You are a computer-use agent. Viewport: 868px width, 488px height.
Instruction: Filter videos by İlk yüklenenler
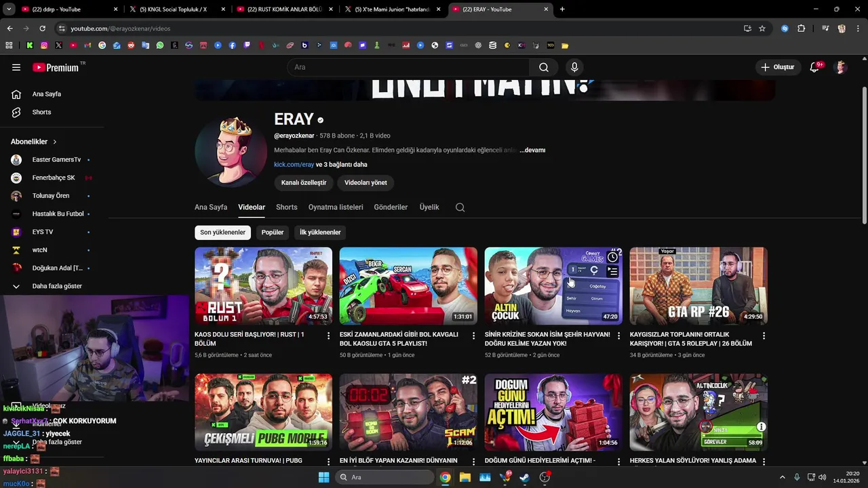pos(320,232)
